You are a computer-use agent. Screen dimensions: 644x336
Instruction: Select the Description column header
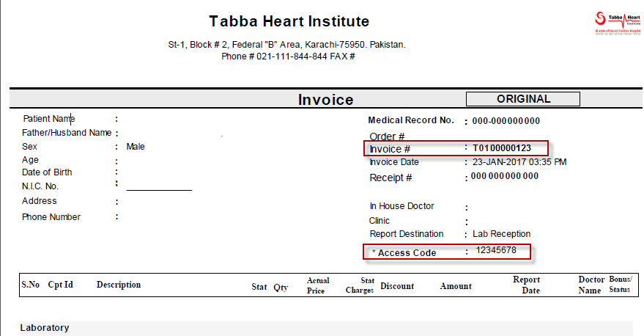(119, 285)
